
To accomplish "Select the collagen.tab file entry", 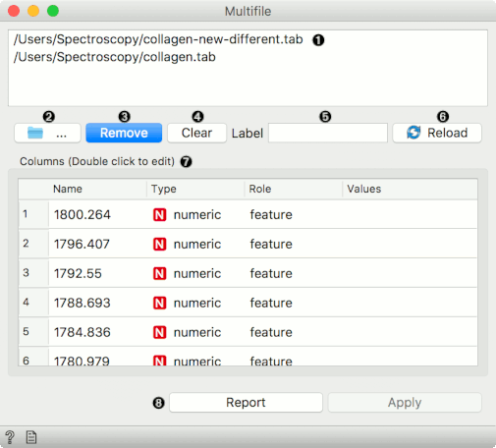I will point(115,57).
